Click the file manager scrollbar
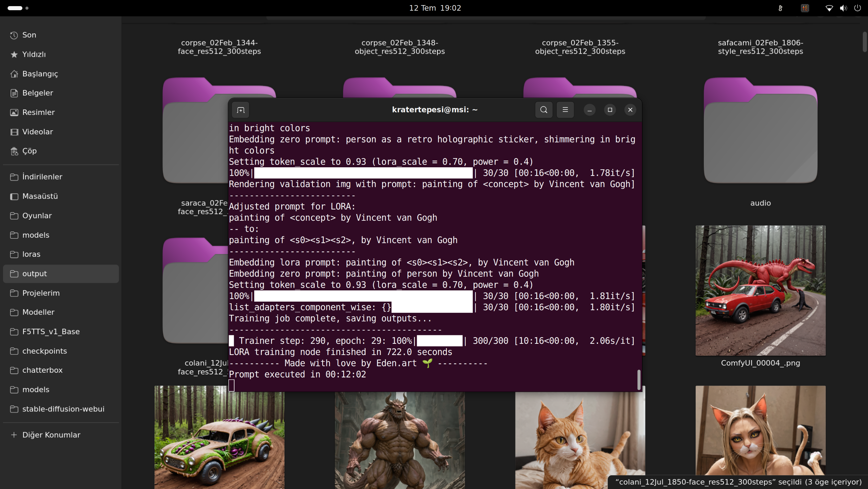 pyautogui.click(x=865, y=42)
